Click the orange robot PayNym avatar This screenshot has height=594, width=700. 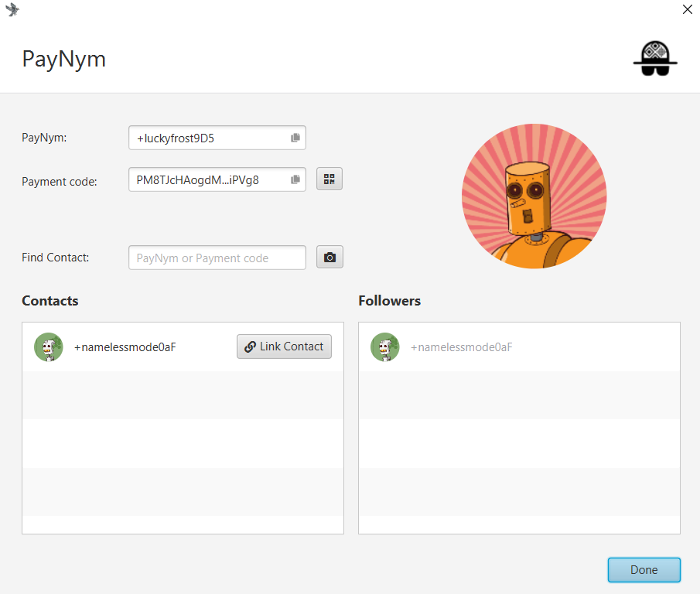[534, 196]
